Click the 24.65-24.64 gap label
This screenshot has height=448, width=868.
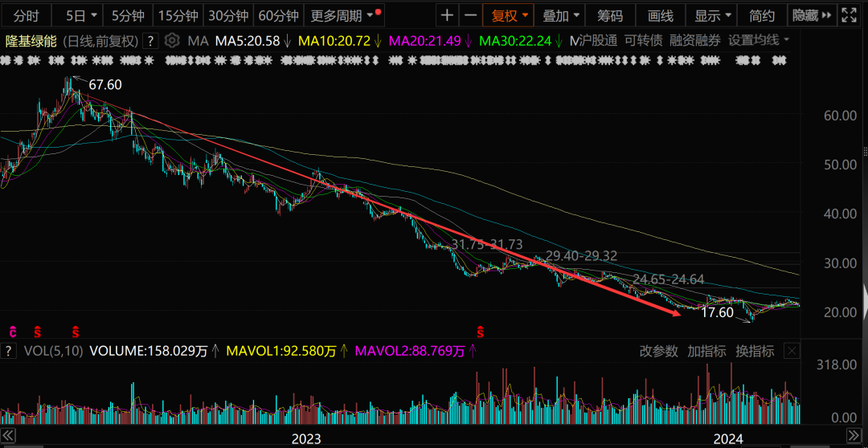[669, 279]
